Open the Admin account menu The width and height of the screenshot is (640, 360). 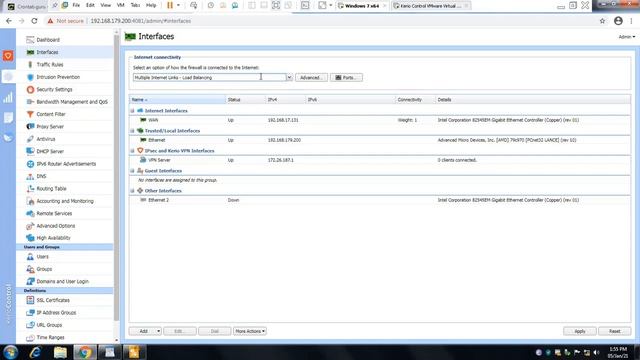pyautogui.click(x=627, y=37)
